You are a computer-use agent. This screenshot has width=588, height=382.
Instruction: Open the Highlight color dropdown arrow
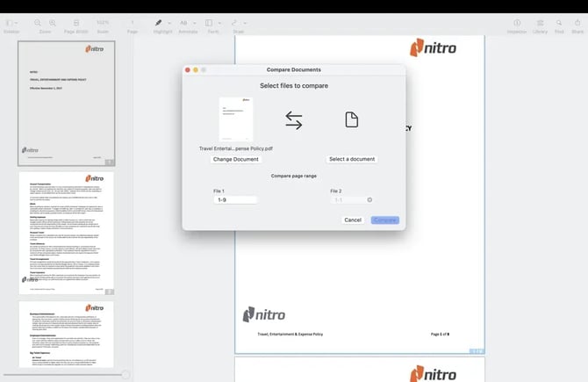169,23
